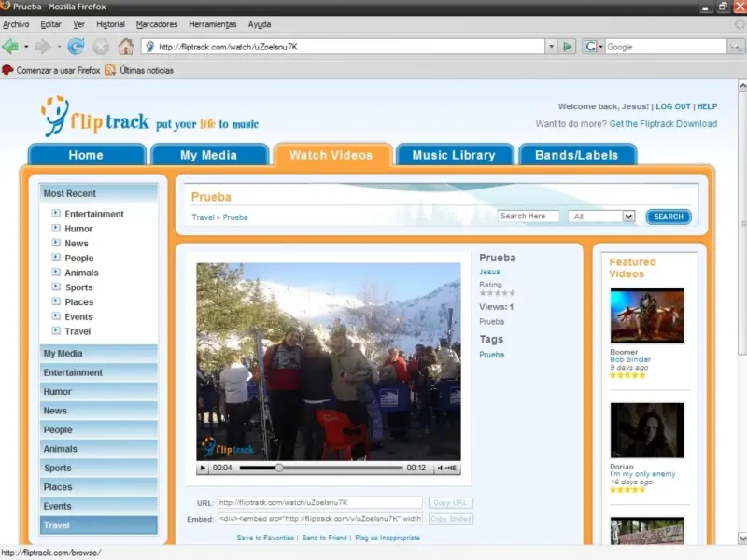Viewport: 747px width, 560px height.
Task: Click the video progress slider handle
Action: (279, 469)
